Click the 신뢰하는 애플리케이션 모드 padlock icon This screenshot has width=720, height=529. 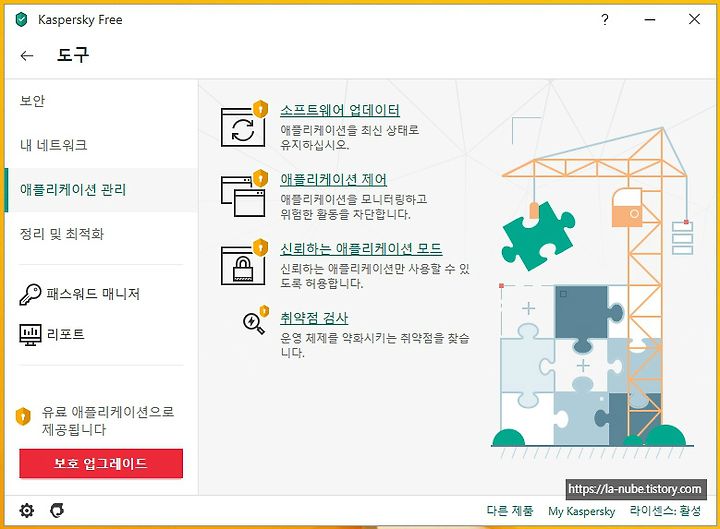(244, 262)
